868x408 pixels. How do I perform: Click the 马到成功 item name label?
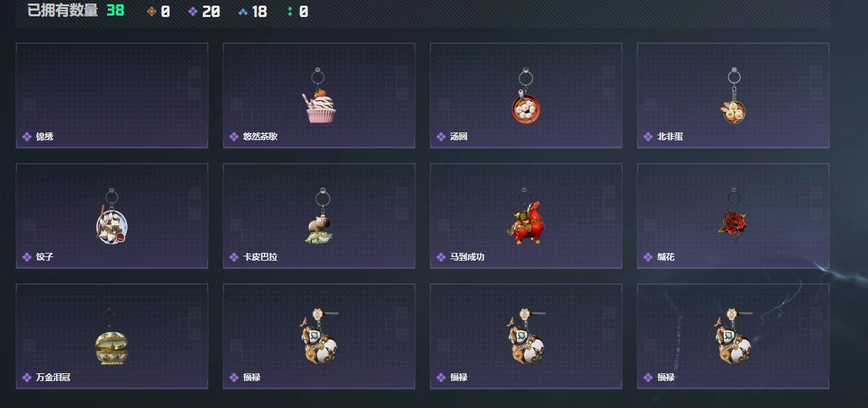467,257
